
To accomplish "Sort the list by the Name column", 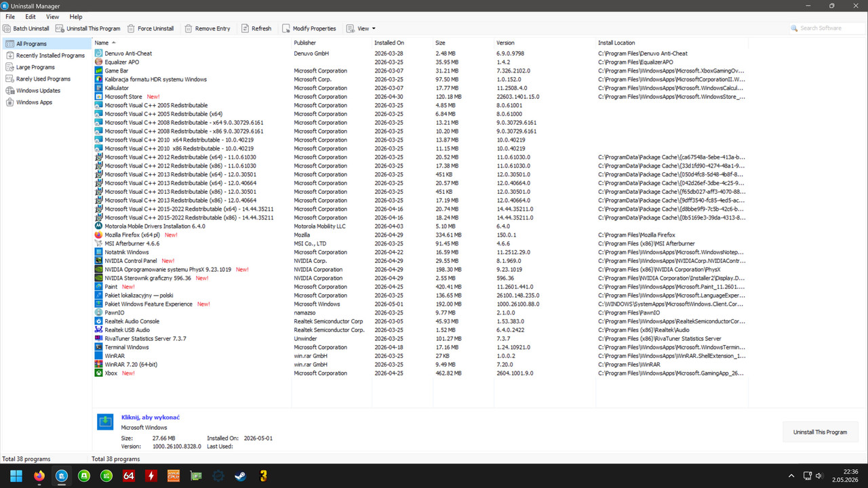I will point(191,43).
